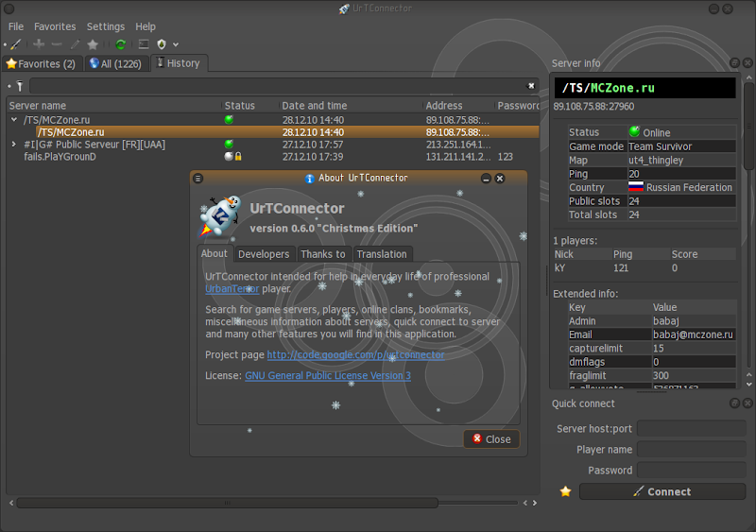Viewport: 756px width, 532px height.
Task: Open the Thanks to tab in About dialog
Action: point(323,254)
